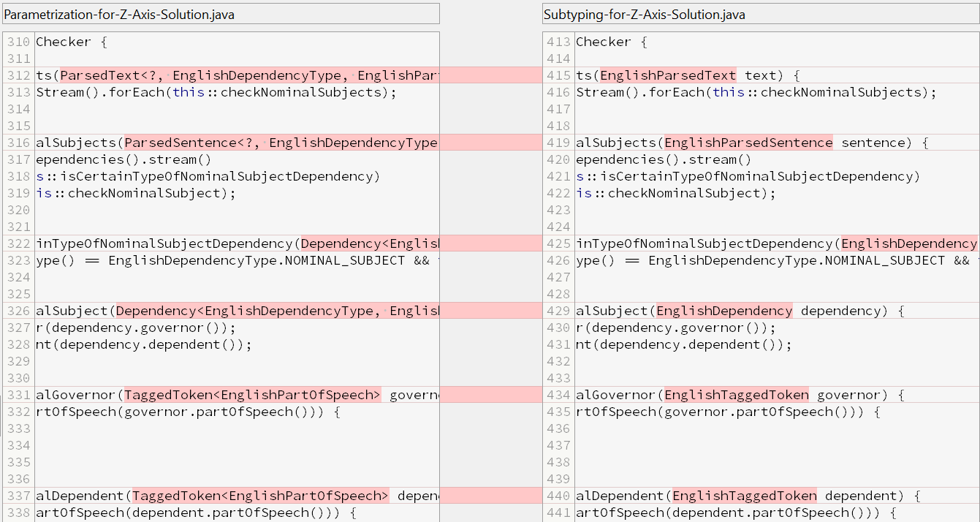Click highlighted EnglishTaggedToken on line 434
The width and height of the screenshot is (980, 522).
[x=736, y=395]
